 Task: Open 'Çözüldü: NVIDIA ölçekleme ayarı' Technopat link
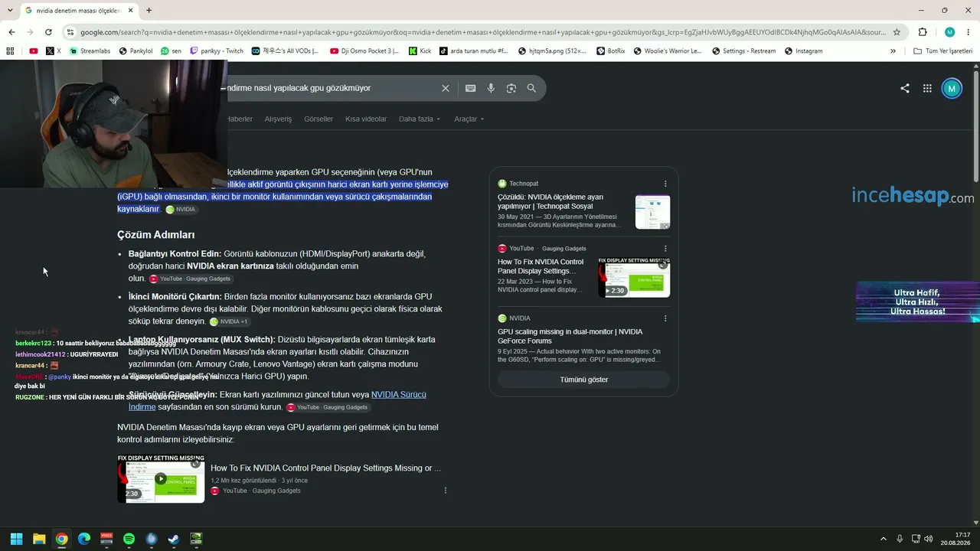(550, 201)
